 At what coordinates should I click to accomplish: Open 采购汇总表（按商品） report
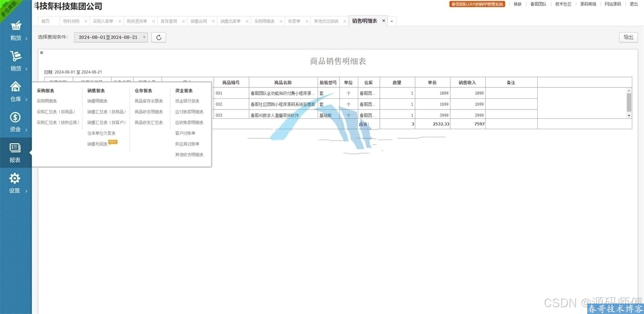point(57,112)
